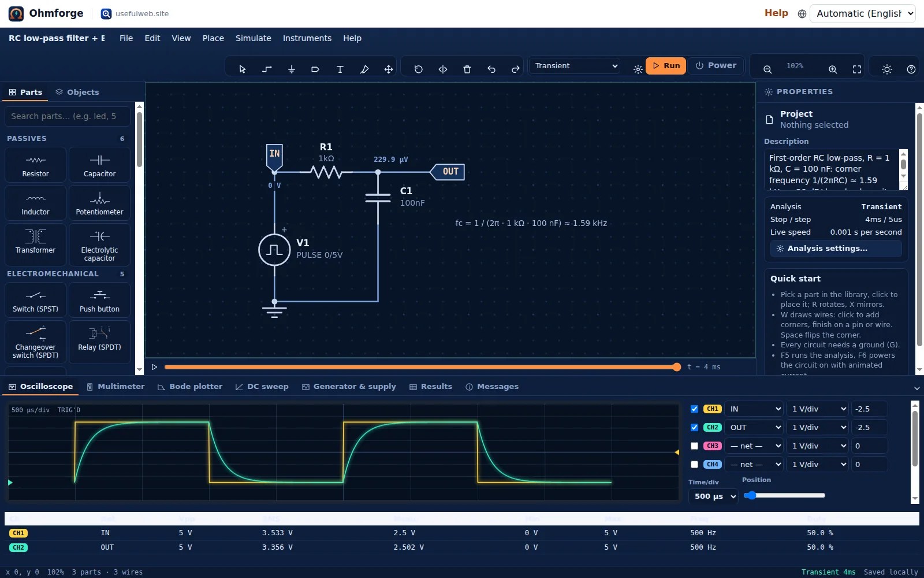Disable the CH1 channel checkbox
The width and height of the screenshot is (924, 578).
tap(694, 409)
